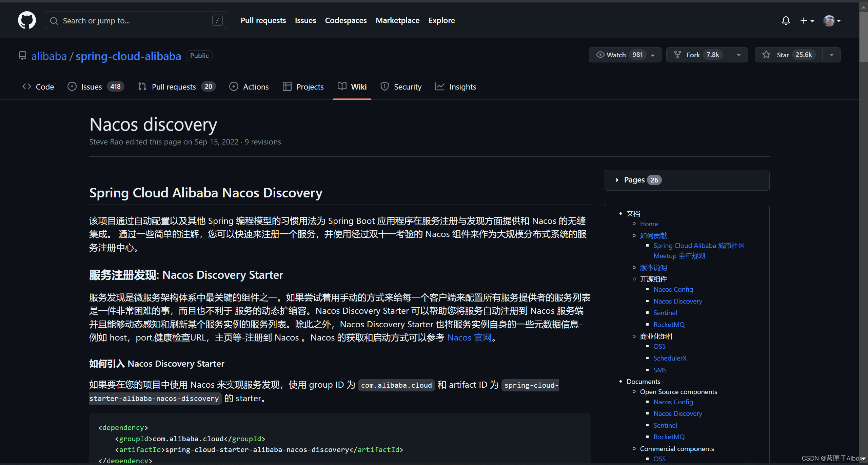Switch to repository Pull requests tab
This screenshot has width=868, height=465.
[177, 87]
